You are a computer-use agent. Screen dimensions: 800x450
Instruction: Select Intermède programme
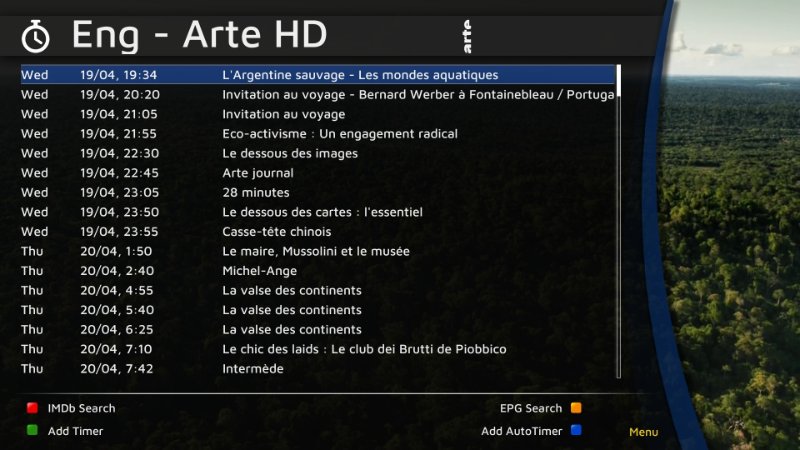click(318, 368)
